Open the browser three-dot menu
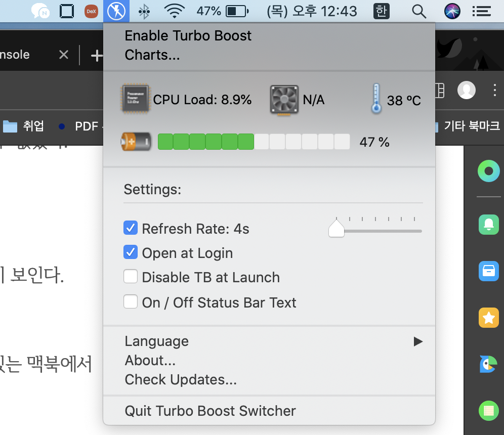The image size is (504, 435). click(x=495, y=90)
